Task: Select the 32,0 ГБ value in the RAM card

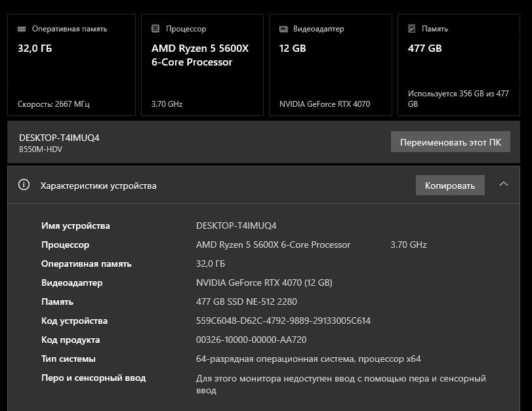Action: (x=35, y=49)
